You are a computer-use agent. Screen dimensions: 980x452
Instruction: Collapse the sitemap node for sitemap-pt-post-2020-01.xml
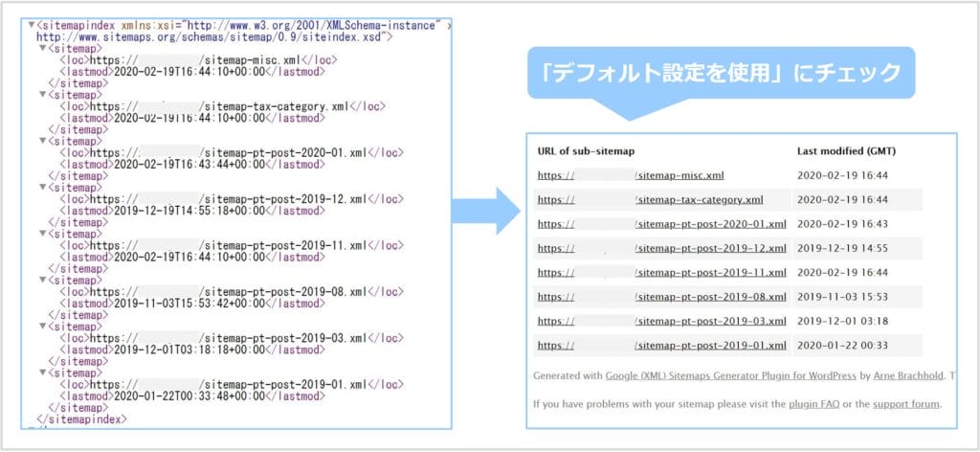tap(43, 142)
